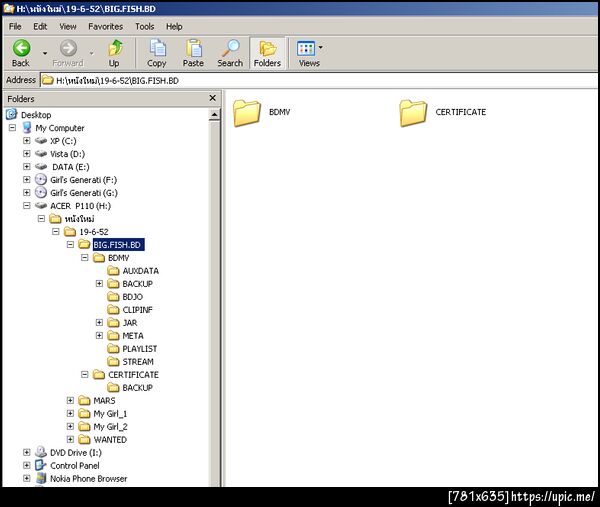The height and width of the screenshot is (507, 600).
Task: Select the My Girl_2 folder
Action: pos(103,427)
